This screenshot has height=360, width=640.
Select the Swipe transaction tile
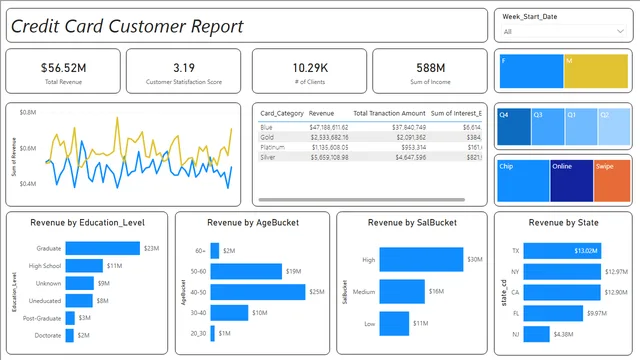(x=612, y=181)
